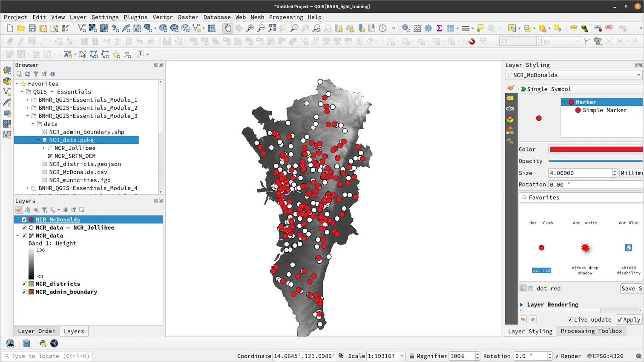This screenshot has height=362, width=644.
Task: Click the EPSG:4326 CRS button
Action: point(605,356)
